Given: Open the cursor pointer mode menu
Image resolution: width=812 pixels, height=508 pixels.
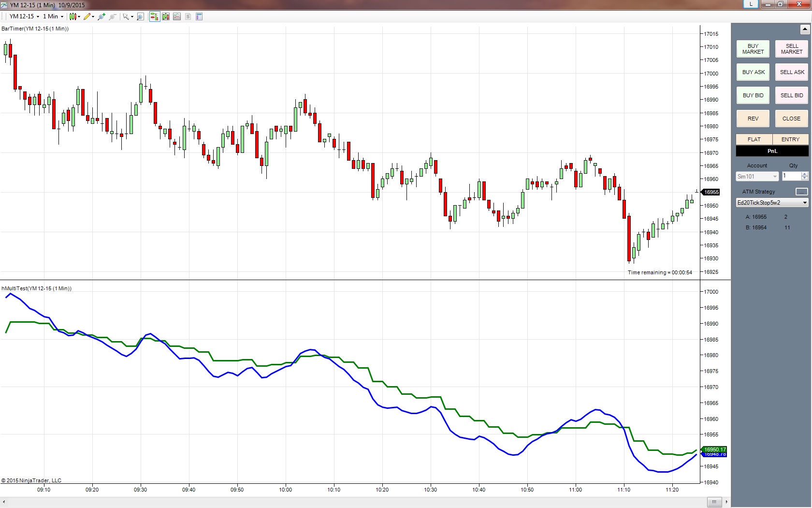Looking at the screenshot, I should (x=128, y=16).
